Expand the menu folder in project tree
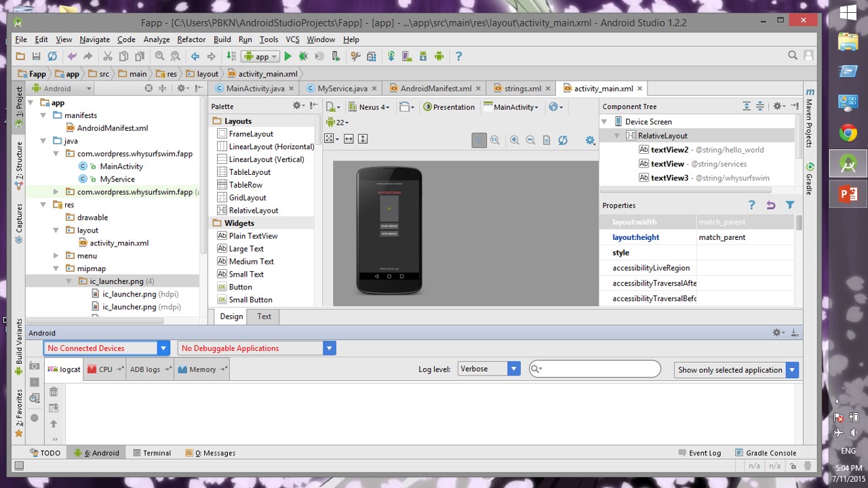 (x=56, y=256)
